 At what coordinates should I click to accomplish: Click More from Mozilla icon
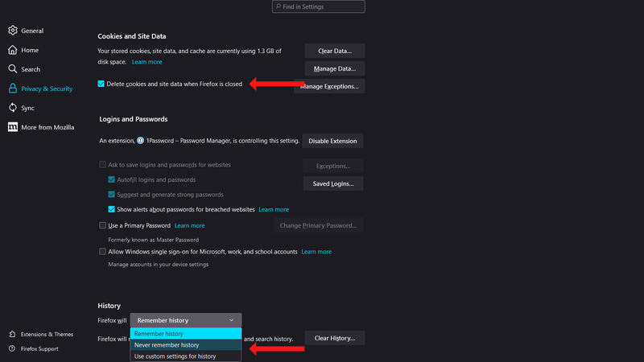(13, 127)
